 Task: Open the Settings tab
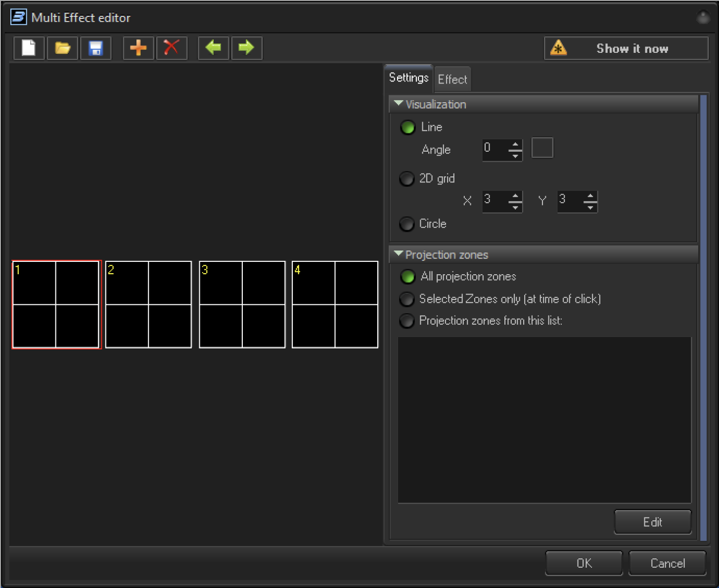pos(408,78)
